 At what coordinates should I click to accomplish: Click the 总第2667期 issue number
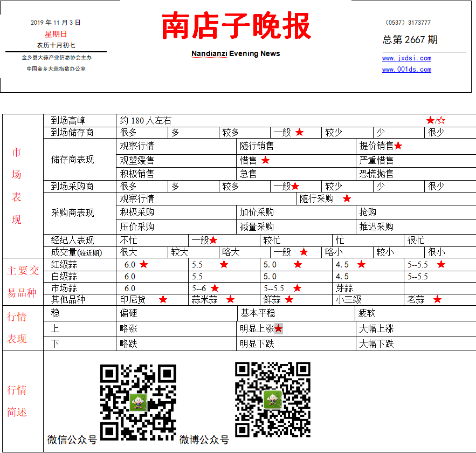(x=410, y=39)
